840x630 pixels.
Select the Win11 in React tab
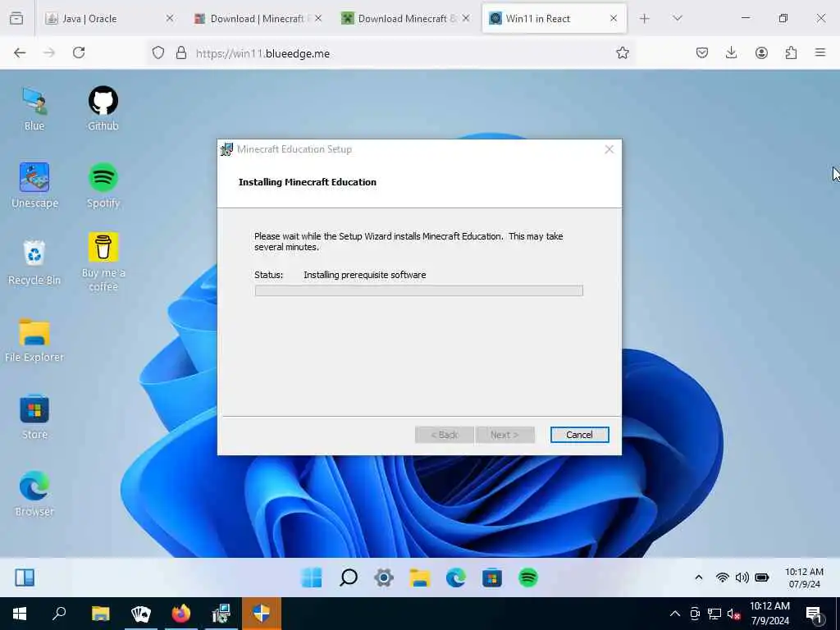point(547,19)
